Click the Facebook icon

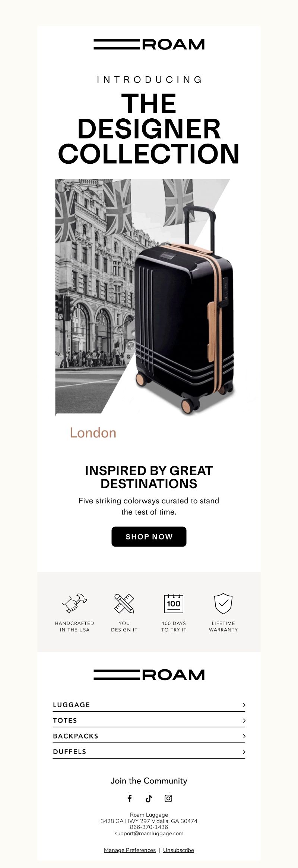pos(130,798)
